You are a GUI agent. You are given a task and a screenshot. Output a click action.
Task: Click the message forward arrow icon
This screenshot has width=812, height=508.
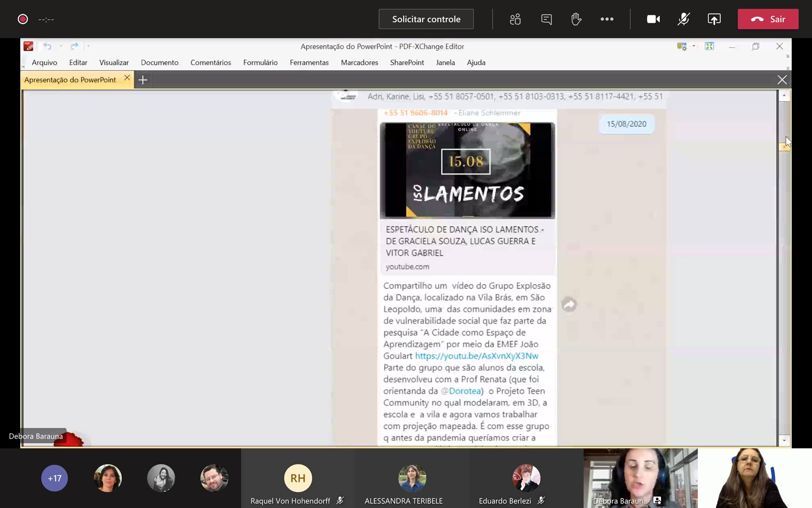coord(569,304)
